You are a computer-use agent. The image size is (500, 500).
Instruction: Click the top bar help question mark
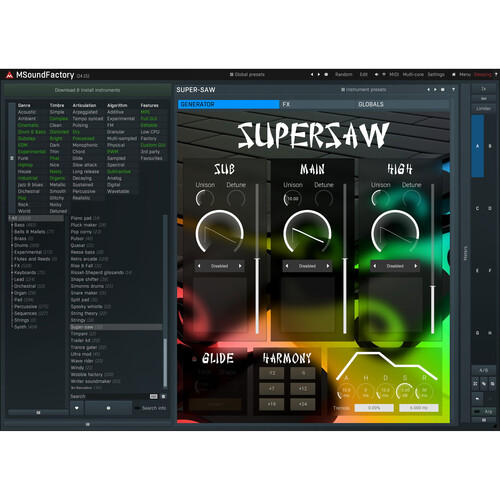click(496, 75)
